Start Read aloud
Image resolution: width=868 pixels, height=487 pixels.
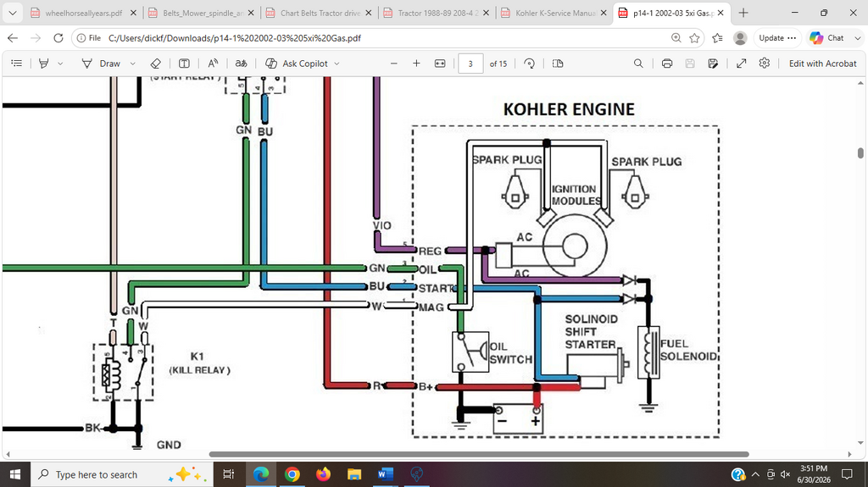click(x=213, y=64)
